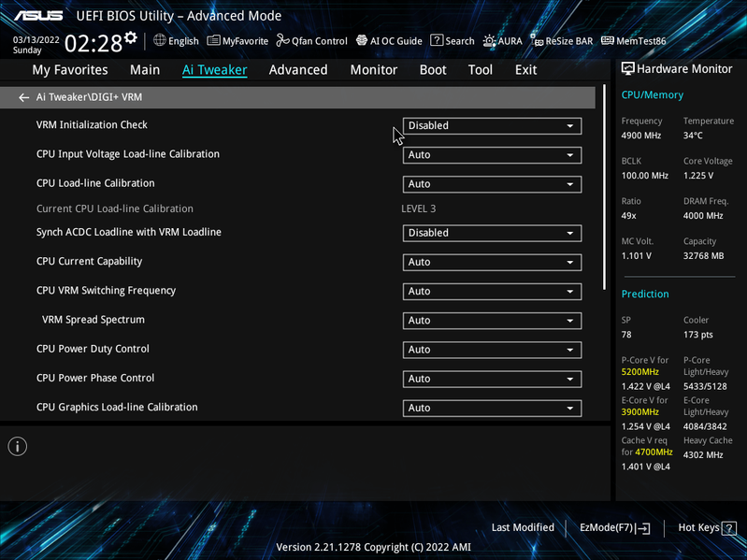Viewport: 747px width, 560px height.
Task: Click the 34°C temperature value
Action: (x=693, y=136)
